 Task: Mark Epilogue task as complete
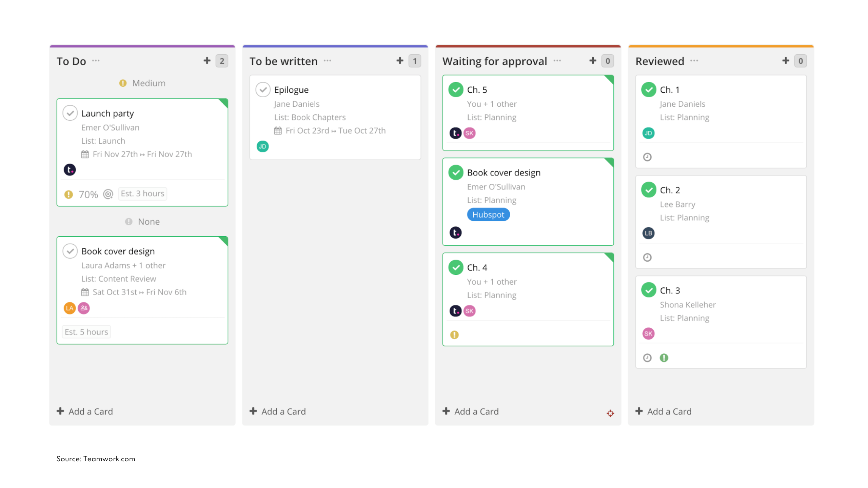pyautogui.click(x=263, y=90)
